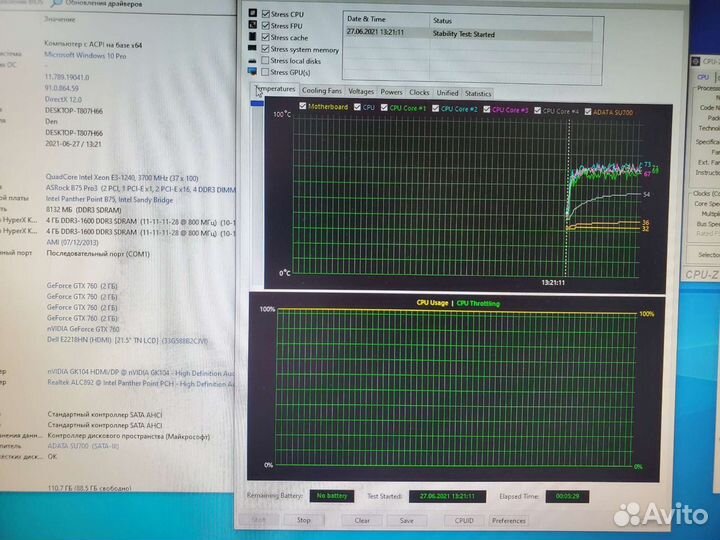Image resolution: width=720 pixels, height=540 pixels.
Task: Click the Clear button
Action: pos(362,520)
